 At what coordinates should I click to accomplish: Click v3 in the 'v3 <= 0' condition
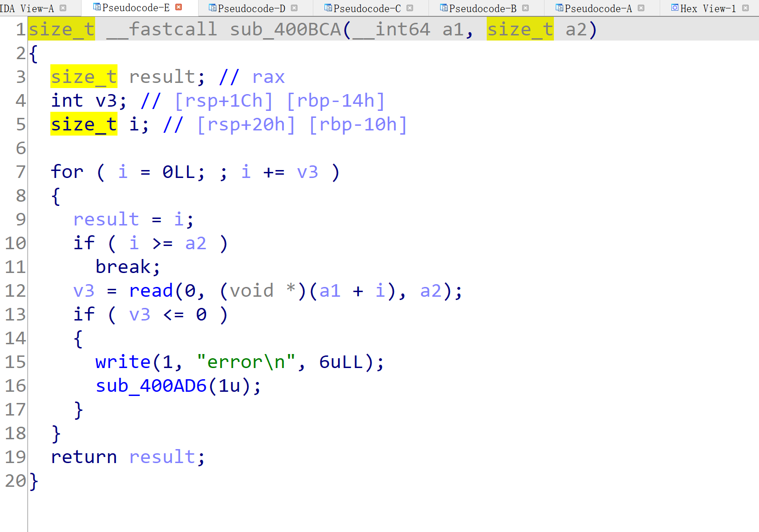[x=140, y=314]
